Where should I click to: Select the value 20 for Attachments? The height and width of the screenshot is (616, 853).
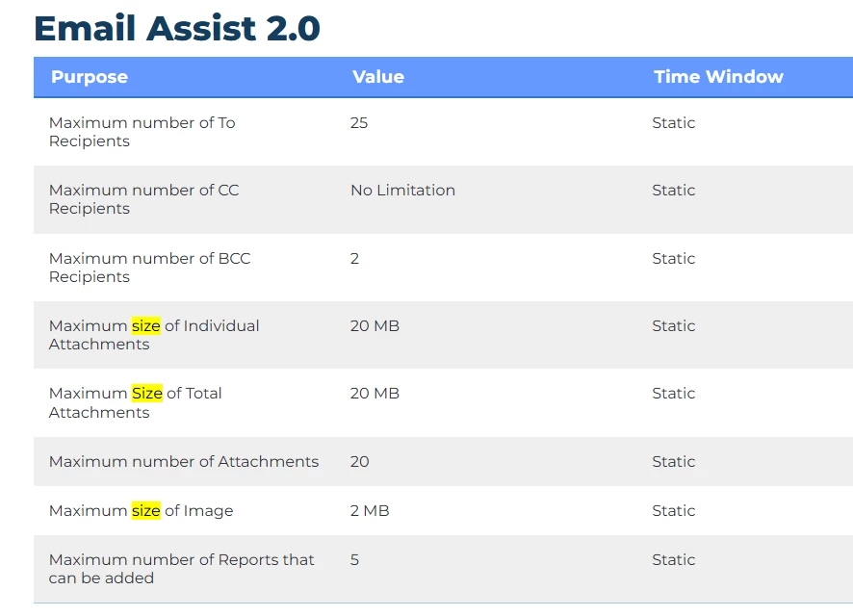(359, 462)
